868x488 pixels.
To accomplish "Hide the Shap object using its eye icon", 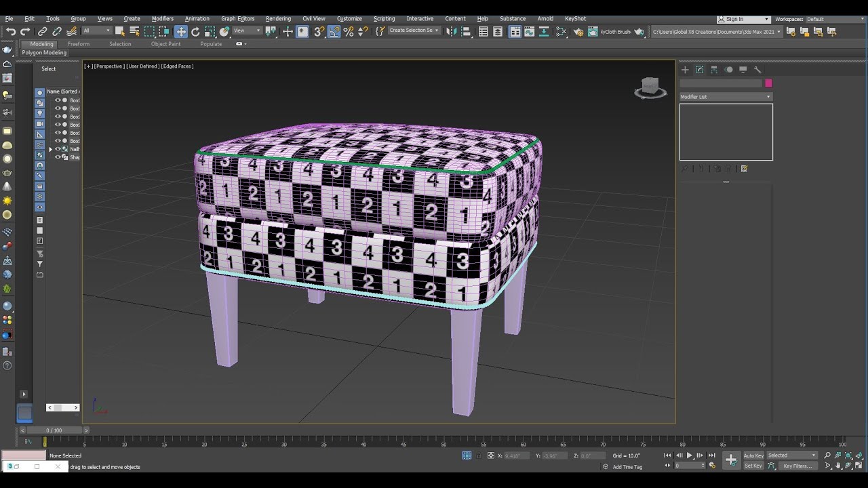I will (x=58, y=157).
